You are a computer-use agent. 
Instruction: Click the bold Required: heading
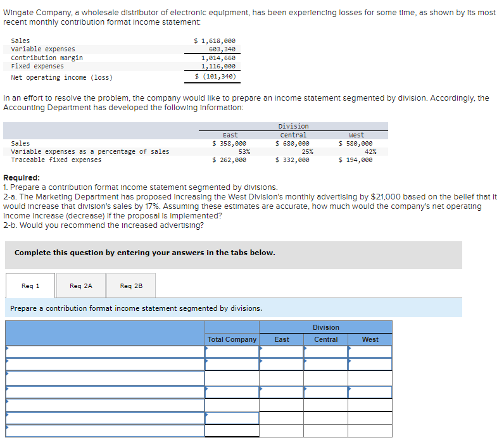point(22,177)
